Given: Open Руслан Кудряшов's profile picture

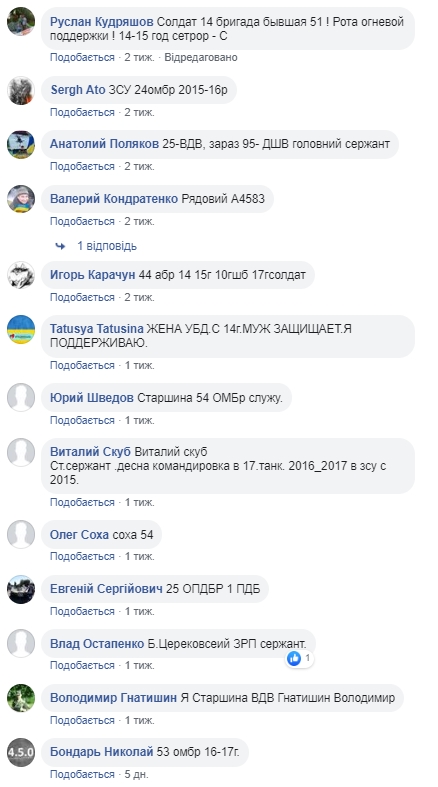Looking at the screenshot, I should [x=21, y=22].
